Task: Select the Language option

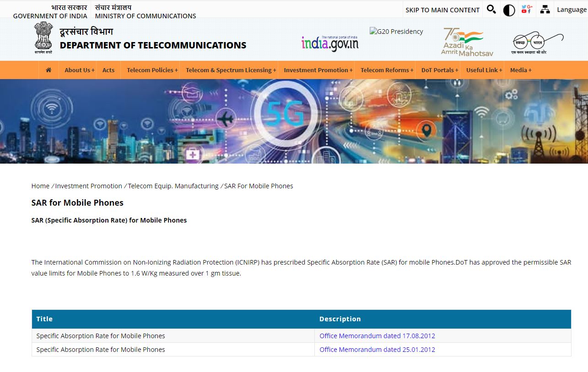Action: (x=571, y=10)
